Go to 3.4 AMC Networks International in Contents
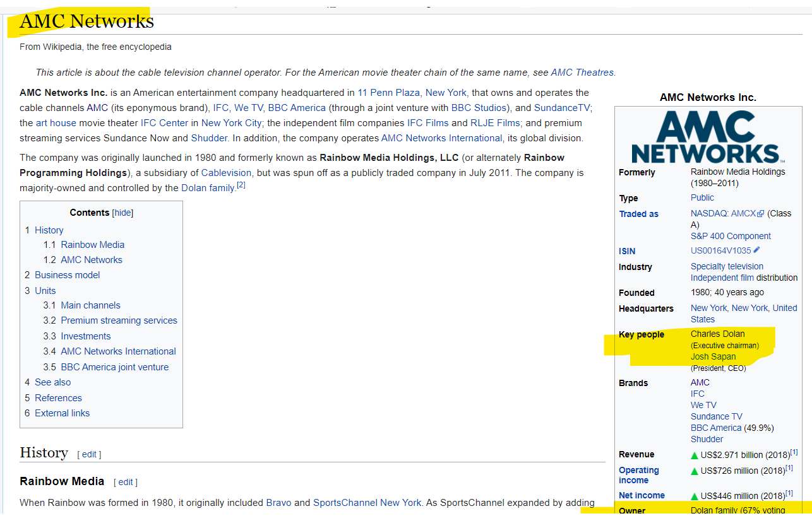The image size is (812, 528). (x=110, y=351)
